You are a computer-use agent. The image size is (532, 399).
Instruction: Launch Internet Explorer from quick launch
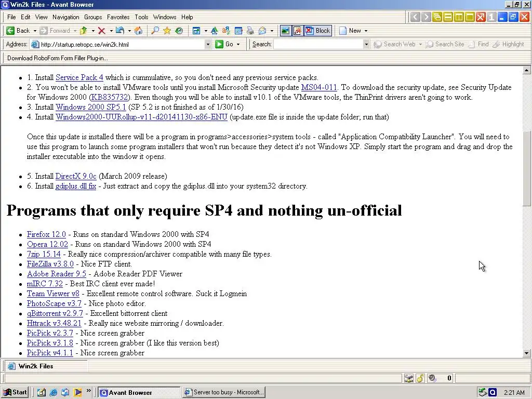pos(54,392)
